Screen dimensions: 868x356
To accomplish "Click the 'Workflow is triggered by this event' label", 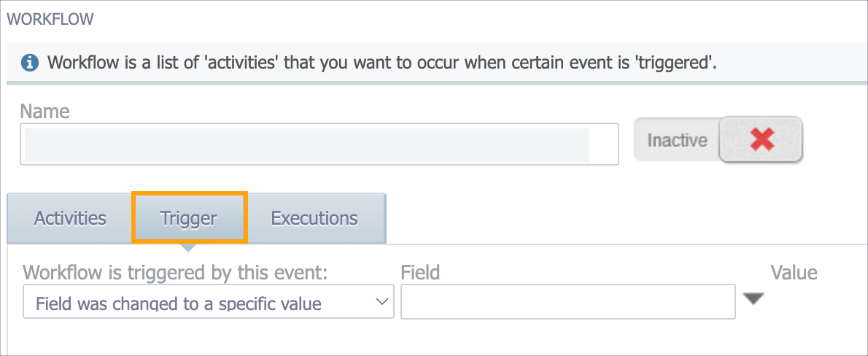I will pos(182,272).
